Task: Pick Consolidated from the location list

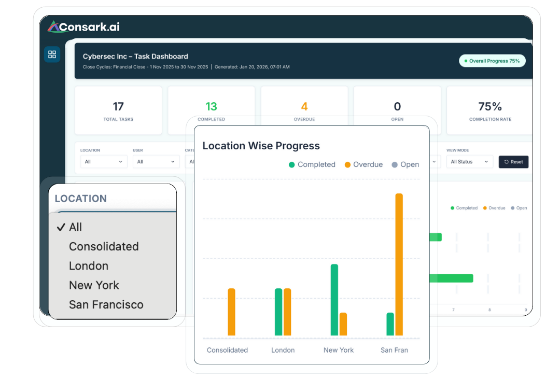Action: 104,247
